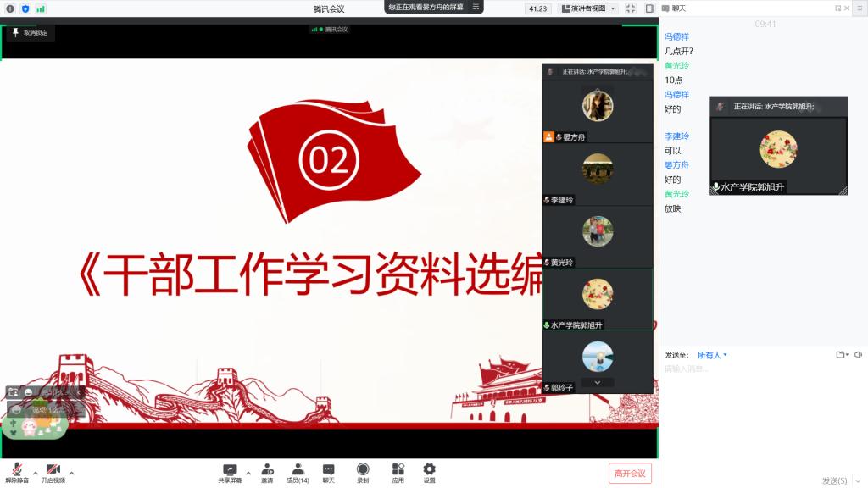Turn on the camera (开启视频)
The image size is (868, 488).
[53, 472]
